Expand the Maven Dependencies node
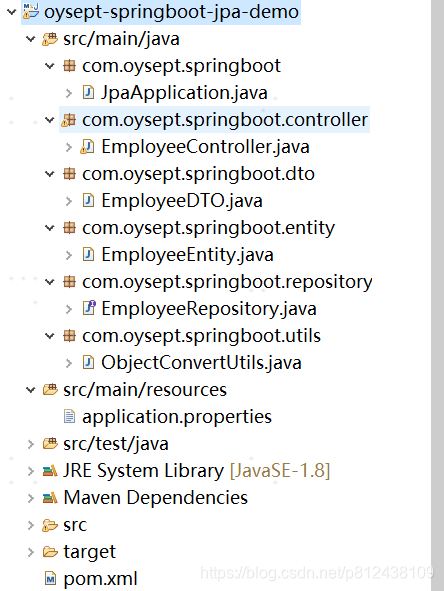This screenshot has height=591, width=444. click(x=31, y=498)
